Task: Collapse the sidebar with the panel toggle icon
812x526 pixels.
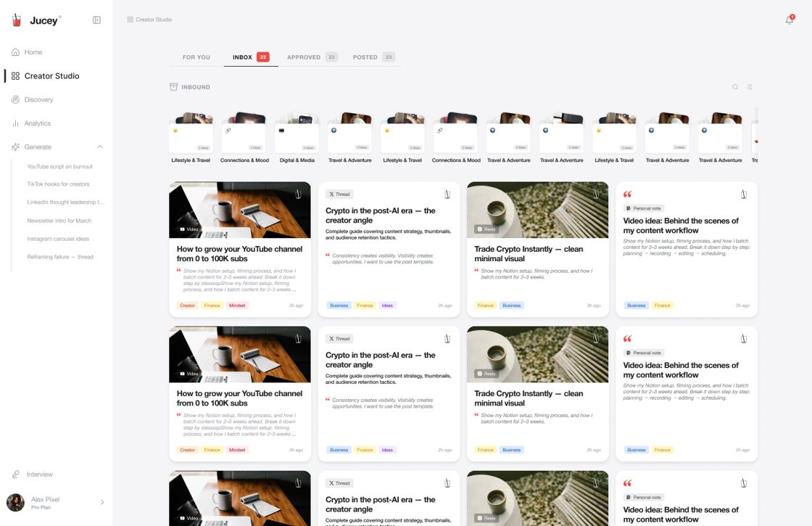Action: coord(96,20)
